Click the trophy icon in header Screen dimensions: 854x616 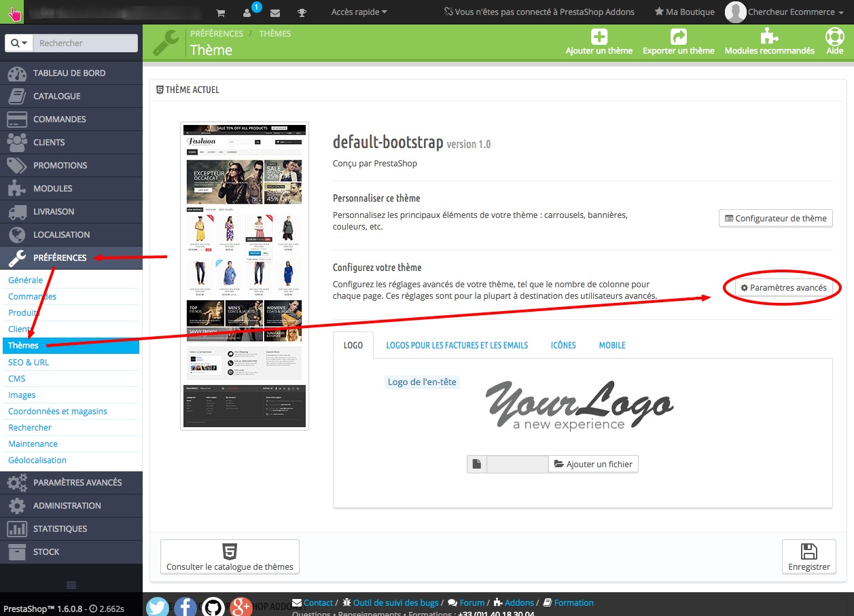[x=302, y=12]
